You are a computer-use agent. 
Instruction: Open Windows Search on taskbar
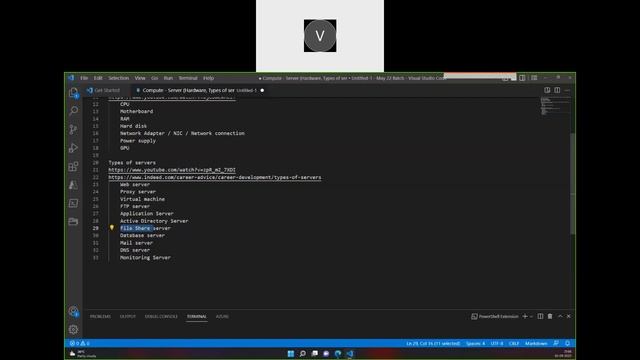click(x=302, y=353)
